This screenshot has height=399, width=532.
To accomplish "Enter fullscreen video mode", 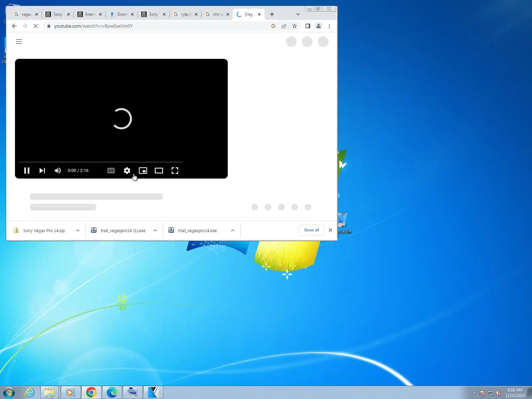I will [175, 171].
